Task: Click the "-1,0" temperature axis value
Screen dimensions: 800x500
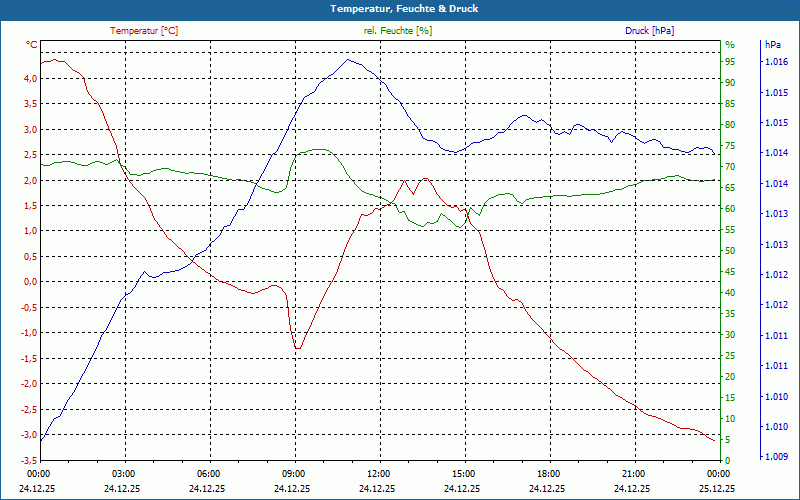Action: [x=29, y=333]
